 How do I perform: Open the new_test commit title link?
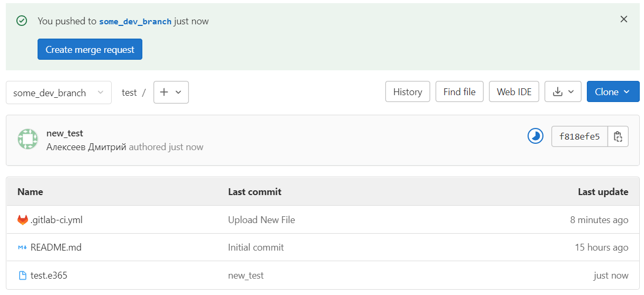click(65, 133)
